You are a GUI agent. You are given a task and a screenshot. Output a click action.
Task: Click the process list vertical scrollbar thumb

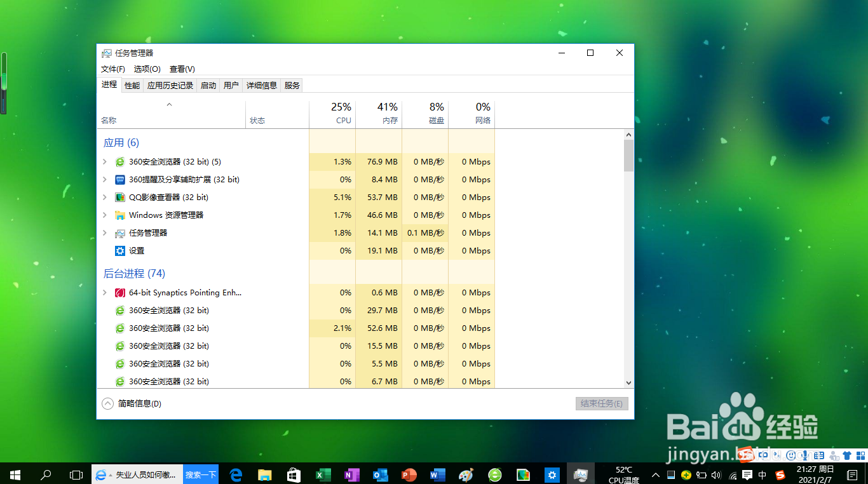[628, 156]
